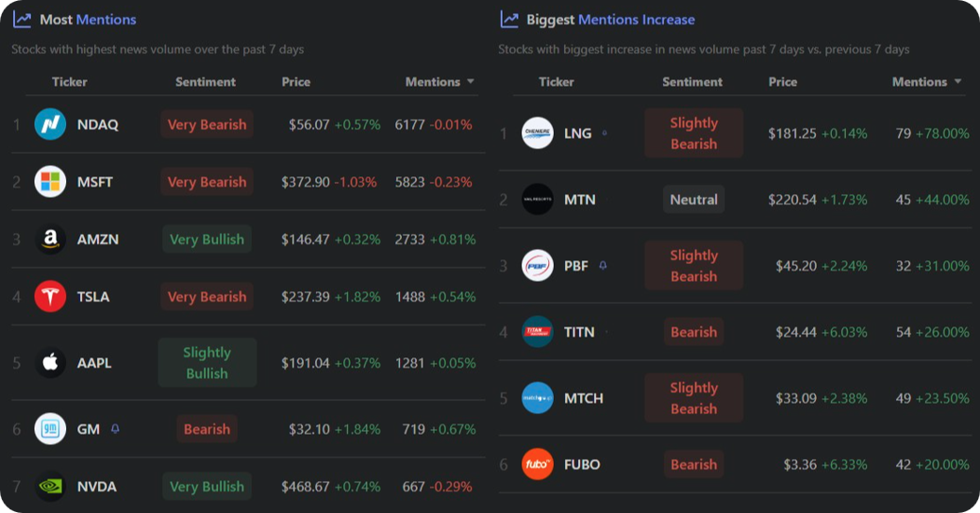Click NVDA's Very Bullish sentiment badge
980x513 pixels.
(207, 487)
